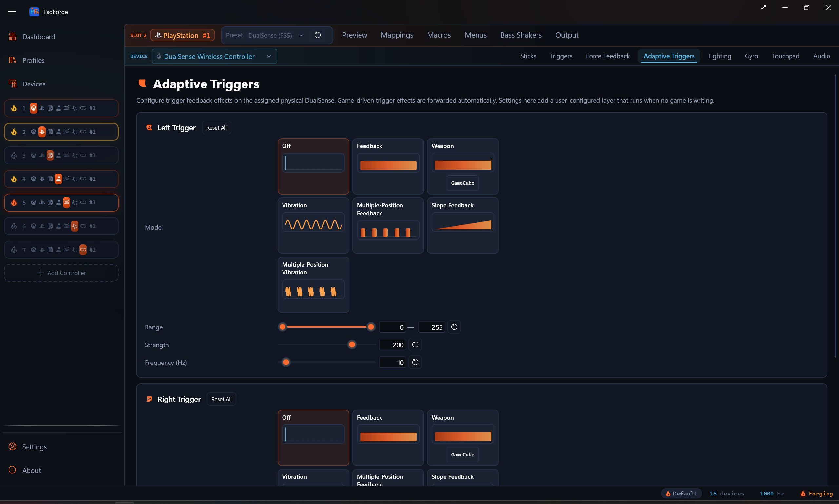Click Reset All for Left Trigger
839x504 pixels.
coord(216,128)
